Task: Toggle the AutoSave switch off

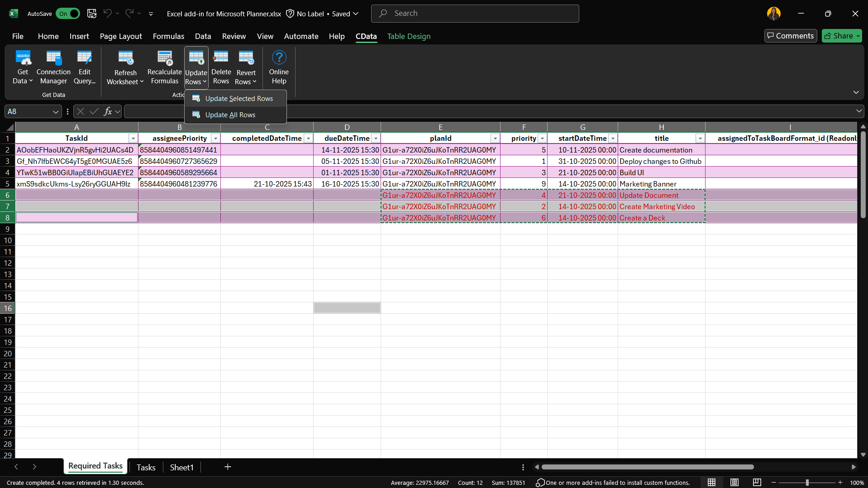Action: click(68, 14)
